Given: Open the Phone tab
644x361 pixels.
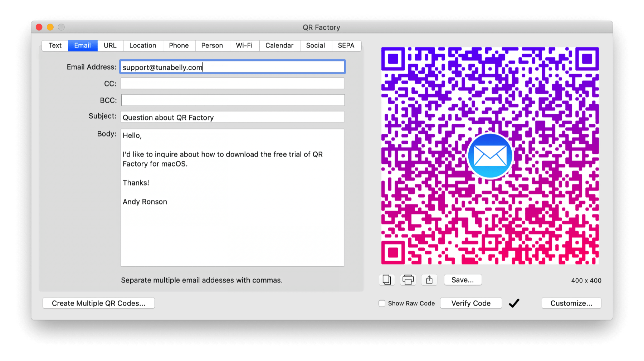Looking at the screenshot, I should click(179, 45).
